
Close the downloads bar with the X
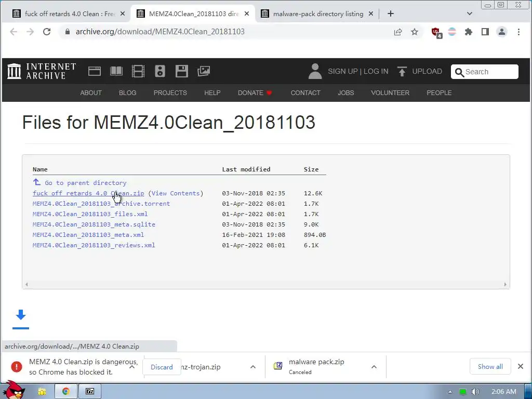(x=521, y=366)
